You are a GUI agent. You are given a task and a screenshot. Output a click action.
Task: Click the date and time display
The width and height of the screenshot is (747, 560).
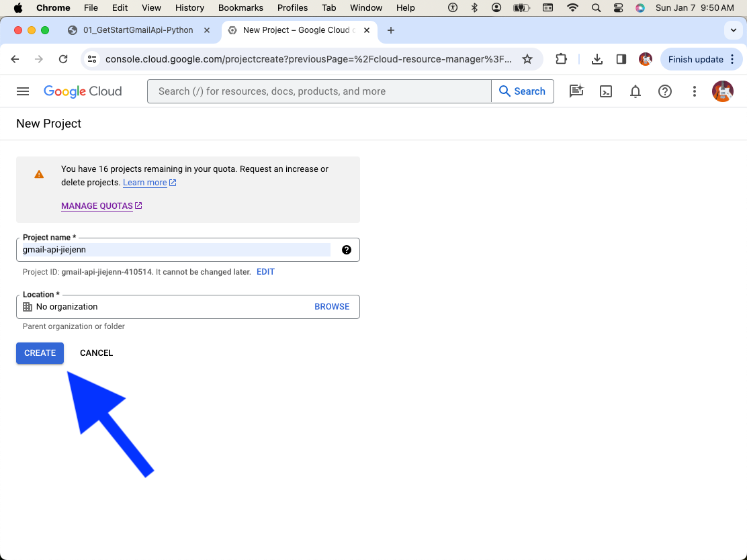coord(695,7)
